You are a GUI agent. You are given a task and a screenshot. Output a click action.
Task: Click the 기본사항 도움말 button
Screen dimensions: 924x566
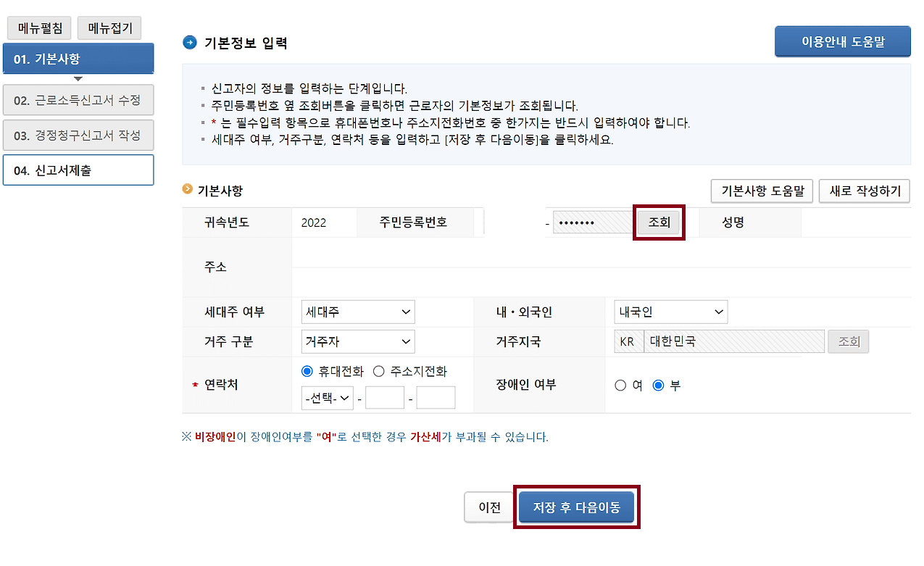click(x=761, y=191)
